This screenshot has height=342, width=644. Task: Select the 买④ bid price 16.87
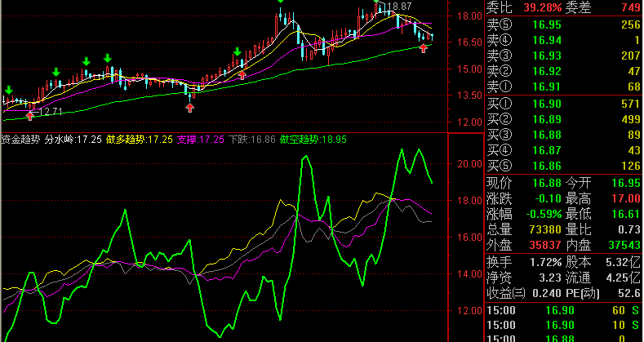pos(547,151)
